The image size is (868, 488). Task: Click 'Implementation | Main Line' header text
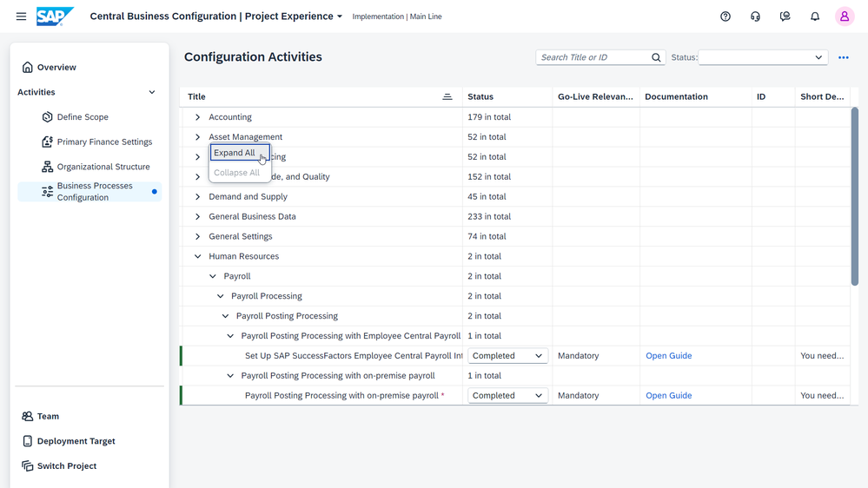point(397,16)
